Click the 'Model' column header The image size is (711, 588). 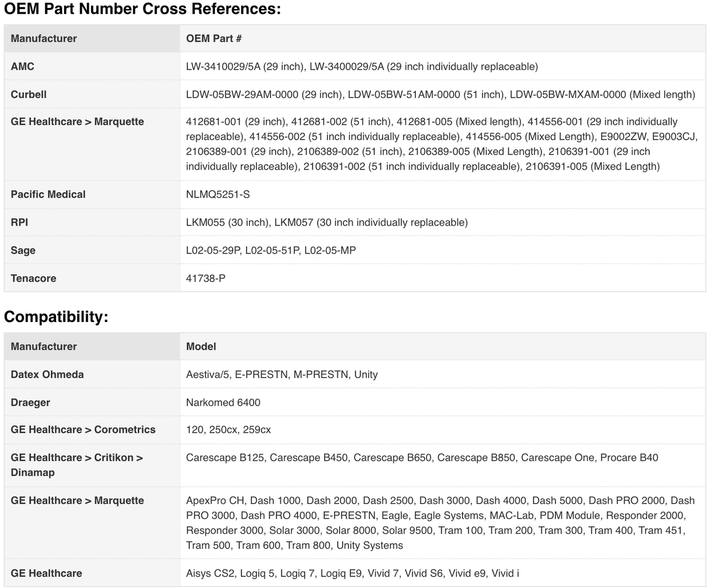[x=442, y=346]
